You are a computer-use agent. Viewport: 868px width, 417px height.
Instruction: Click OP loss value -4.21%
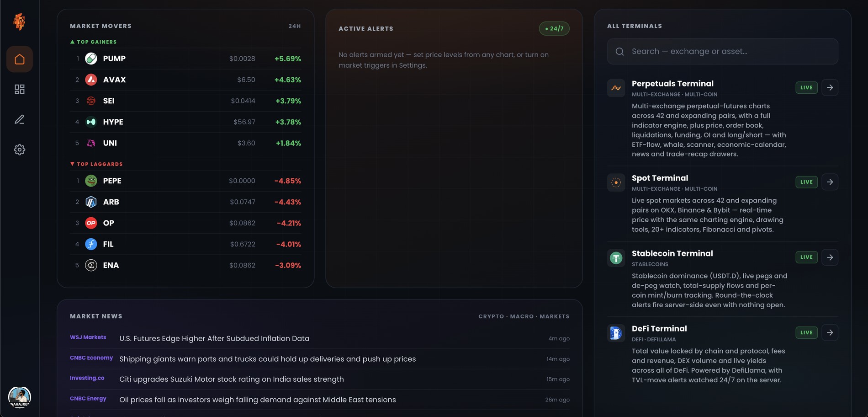pyautogui.click(x=289, y=223)
